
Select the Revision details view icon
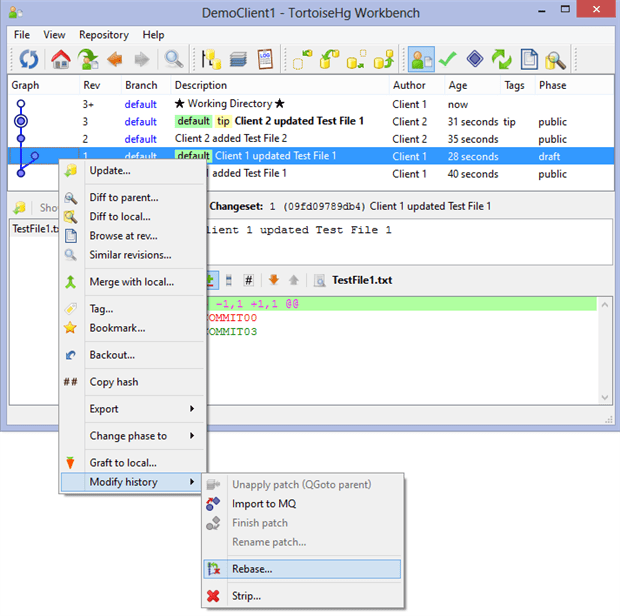pyautogui.click(x=421, y=59)
